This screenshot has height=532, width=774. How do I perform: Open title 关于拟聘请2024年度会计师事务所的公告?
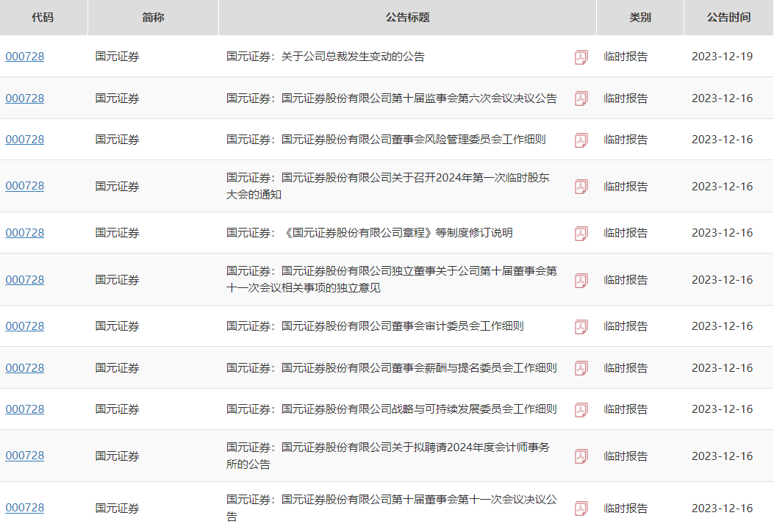coord(388,456)
